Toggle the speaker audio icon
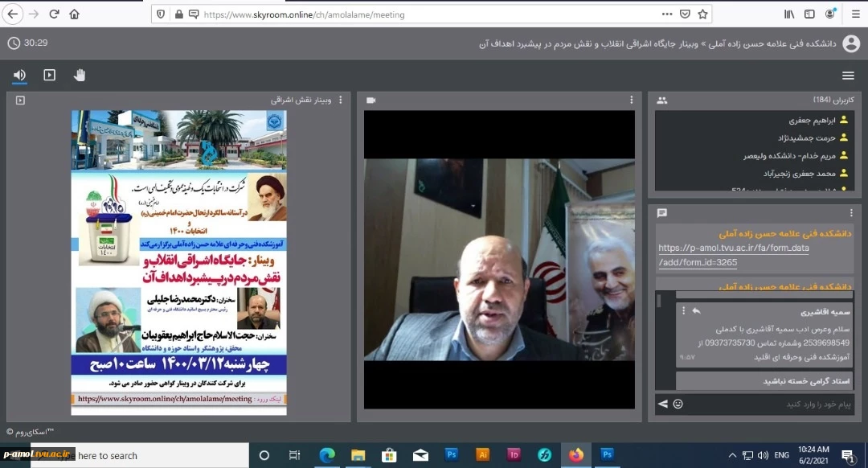 (x=19, y=75)
